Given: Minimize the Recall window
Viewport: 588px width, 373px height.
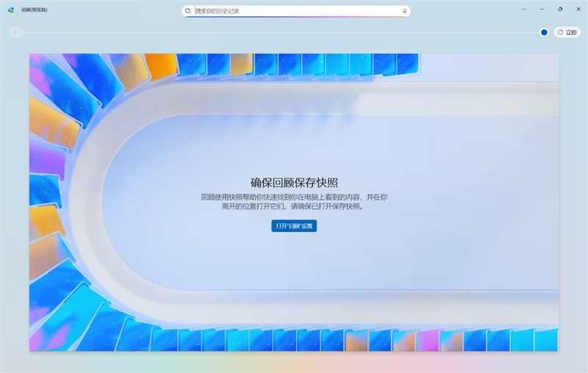Looking at the screenshot, I should (542, 9).
